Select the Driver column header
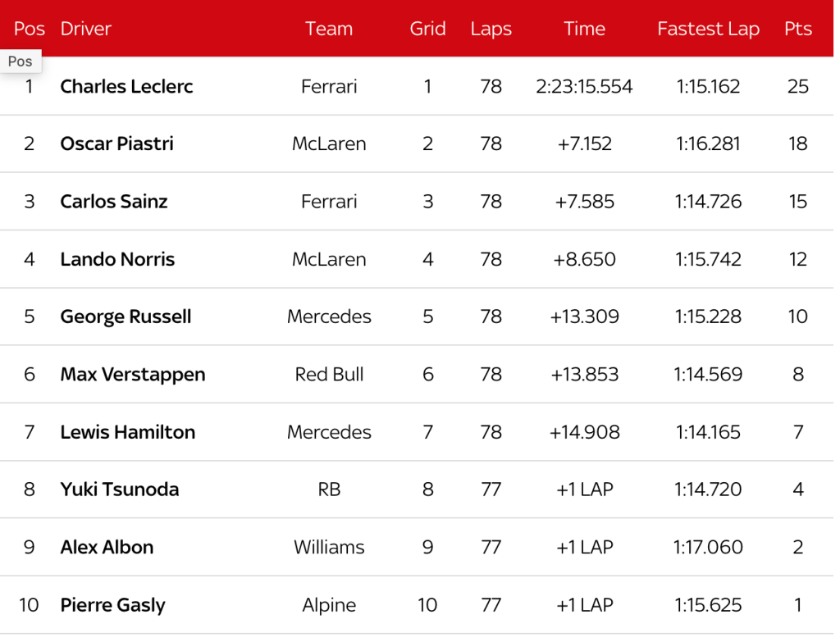This screenshot has width=840, height=642. (x=85, y=29)
